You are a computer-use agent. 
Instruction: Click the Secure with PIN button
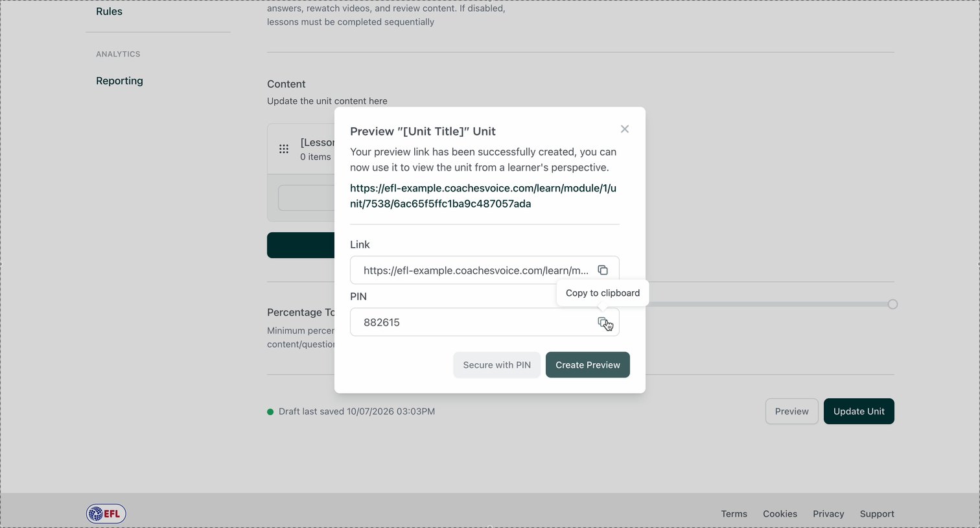click(x=497, y=365)
